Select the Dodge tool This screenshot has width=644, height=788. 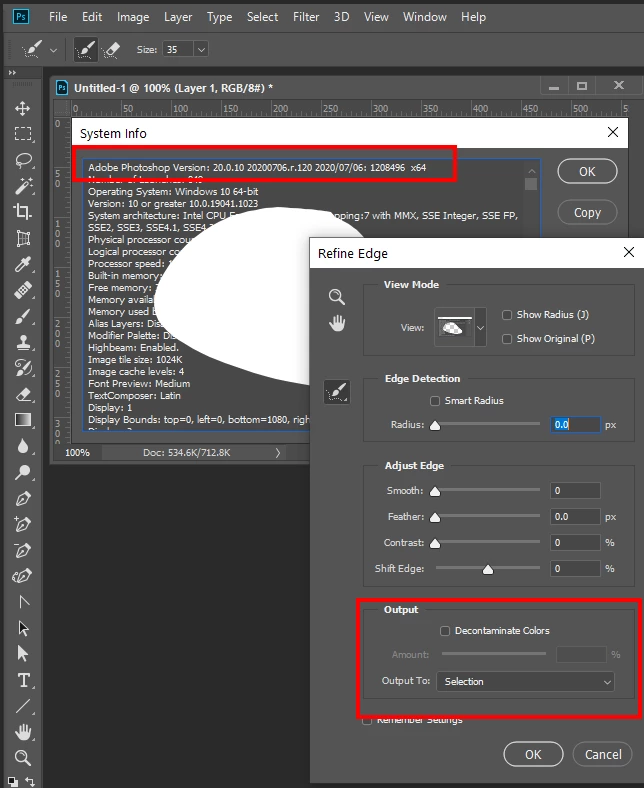tap(23, 472)
